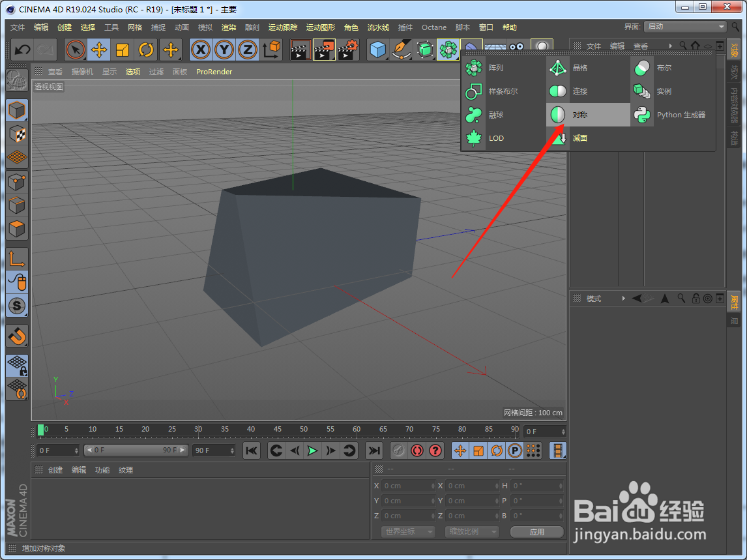Choose Instance (实例) object

[x=672, y=91]
